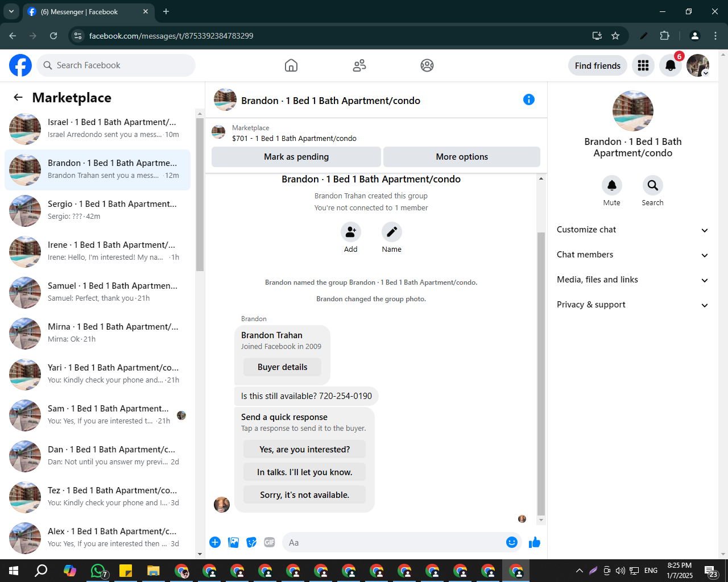The image size is (728, 582).
Task: Add people to the group chat
Action: click(x=351, y=232)
